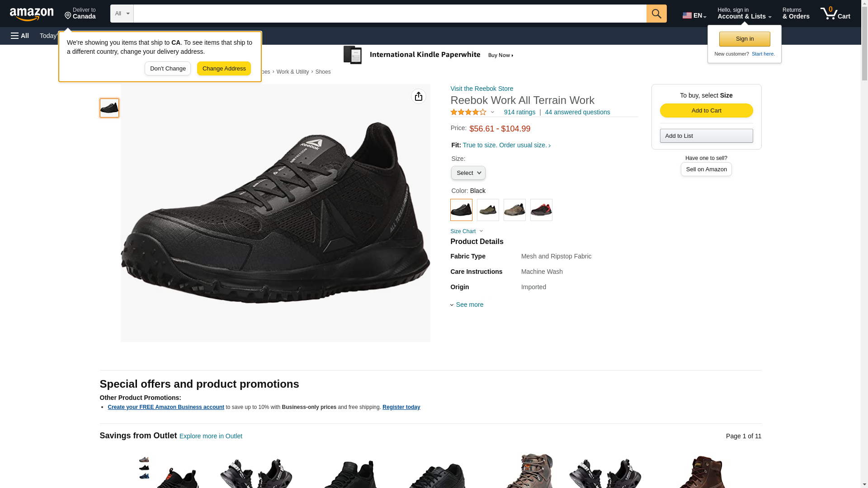Open the All search category dropdown
868x488 pixels.
(122, 14)
